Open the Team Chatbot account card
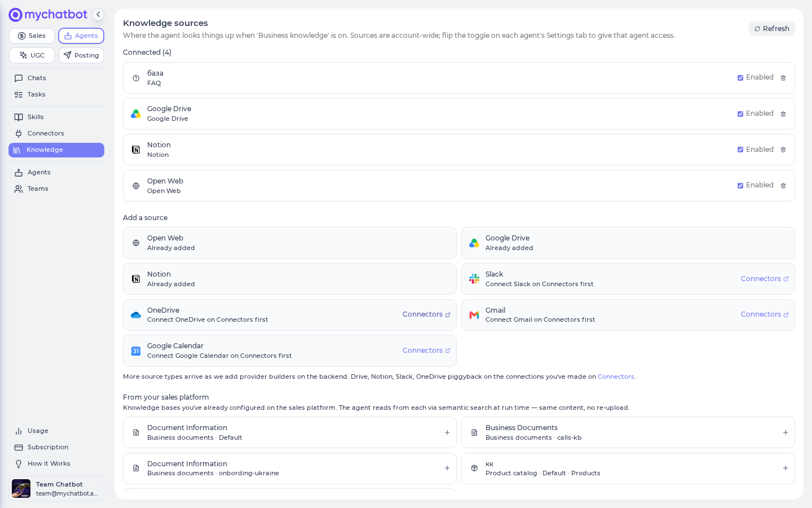Image resolution: width=812 pixels, height=508 pixels. (x=56, y=489)
